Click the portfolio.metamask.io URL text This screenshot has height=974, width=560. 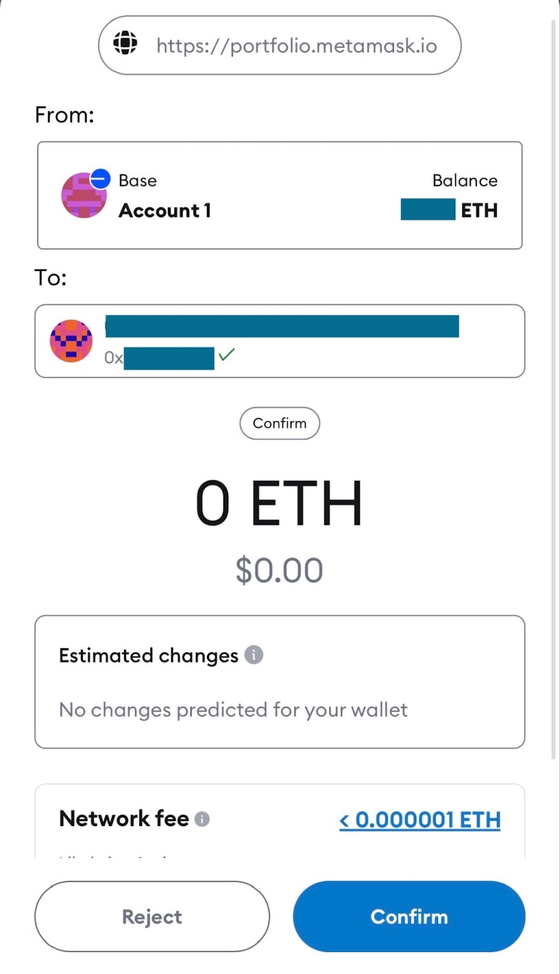(296, 46)
